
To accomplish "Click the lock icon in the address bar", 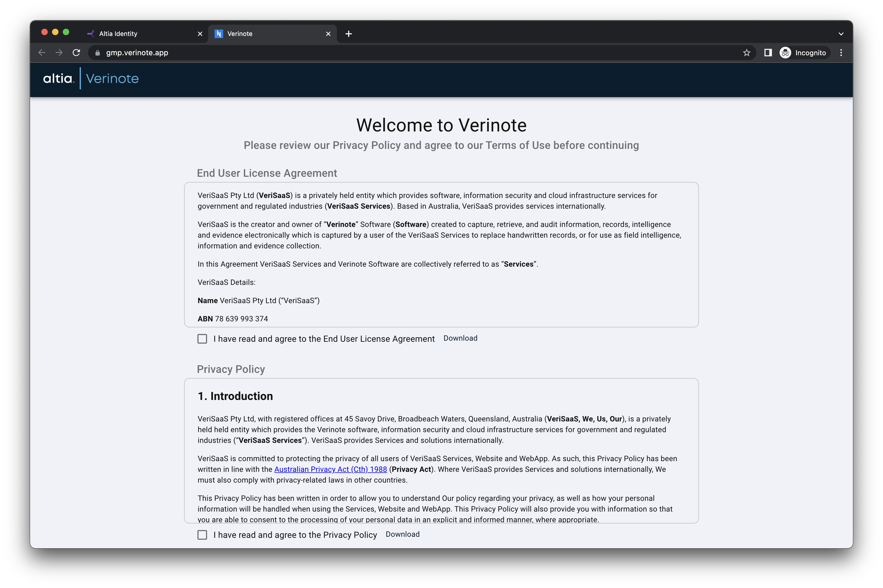I will [x=97, y=53].
